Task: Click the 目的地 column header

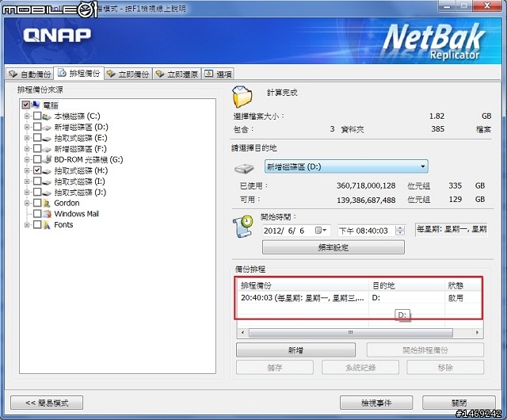Action: (406, 285)
